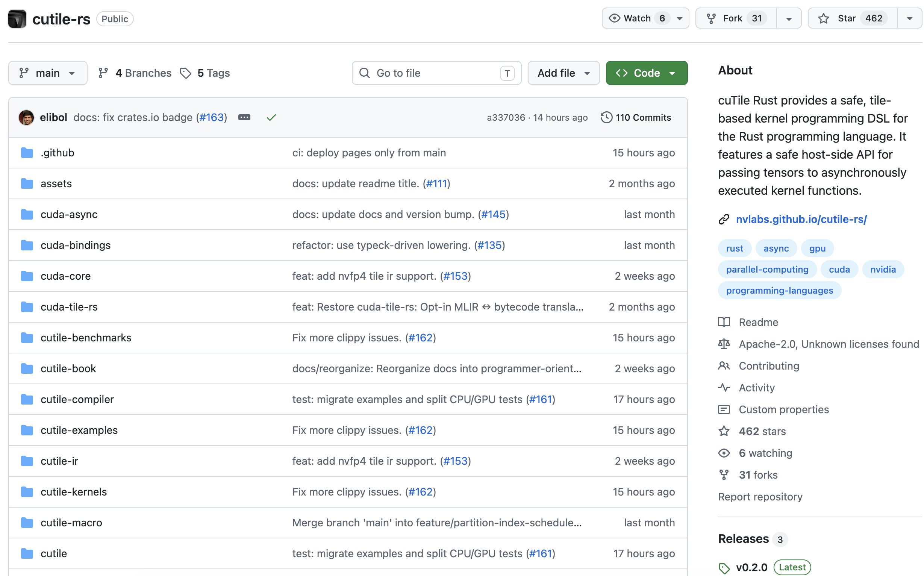Click the Custom properties icon

(724, 409)
